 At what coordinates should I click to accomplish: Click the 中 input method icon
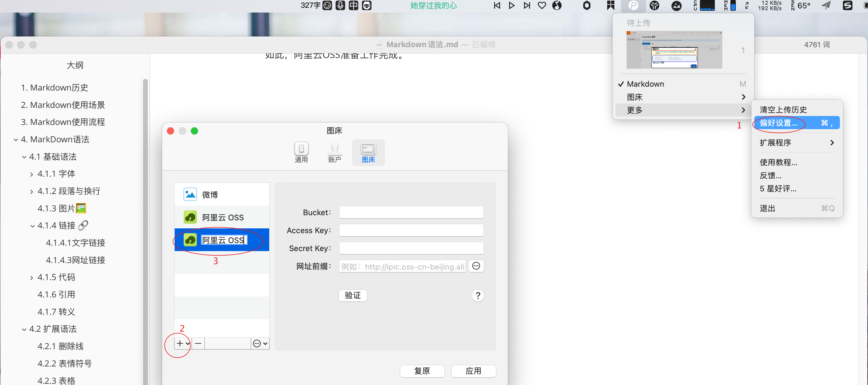pyautogui.click(x=354, y=6)
